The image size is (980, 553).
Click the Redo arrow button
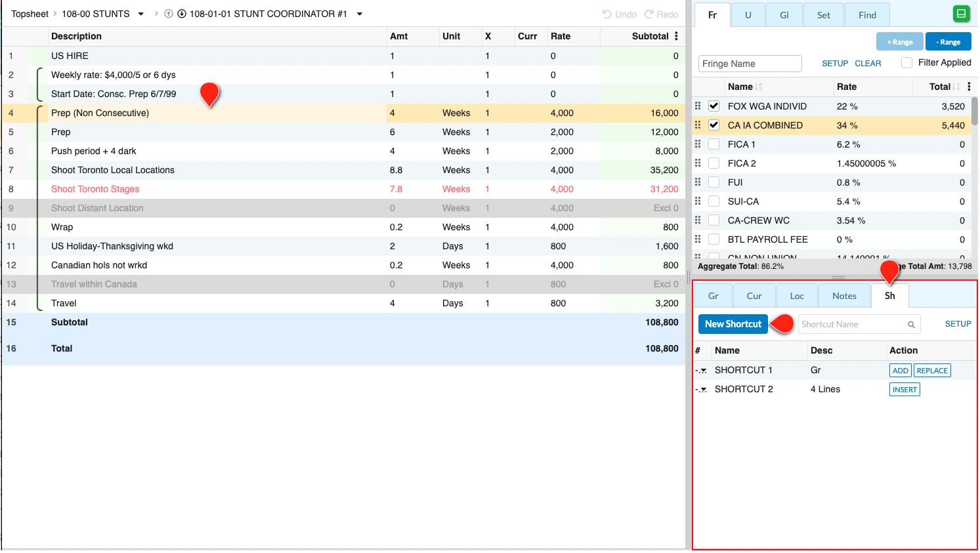click(662, 14)
